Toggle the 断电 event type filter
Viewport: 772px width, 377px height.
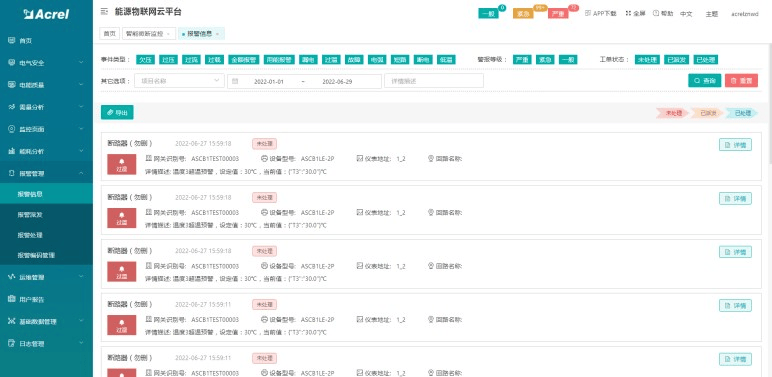pos(423,60)
